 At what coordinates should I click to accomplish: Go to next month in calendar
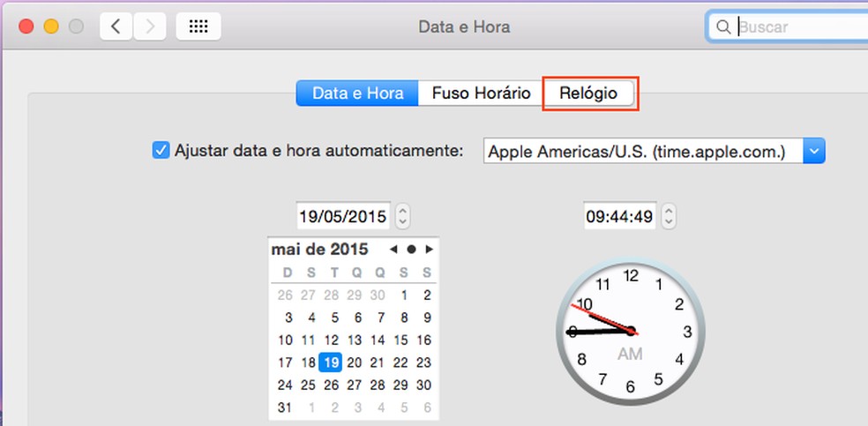pyautogui.click(x=429, y=250)
